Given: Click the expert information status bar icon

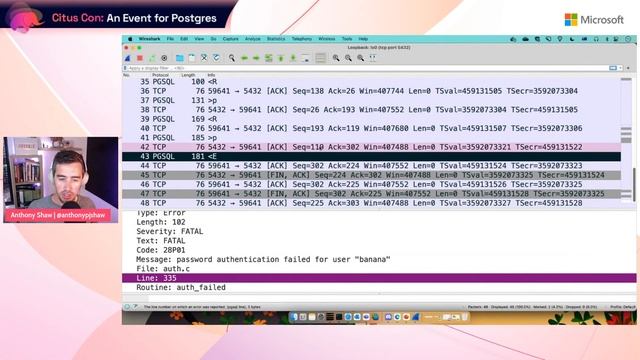Looking at the screenshot, I should [x=127, y=307].
